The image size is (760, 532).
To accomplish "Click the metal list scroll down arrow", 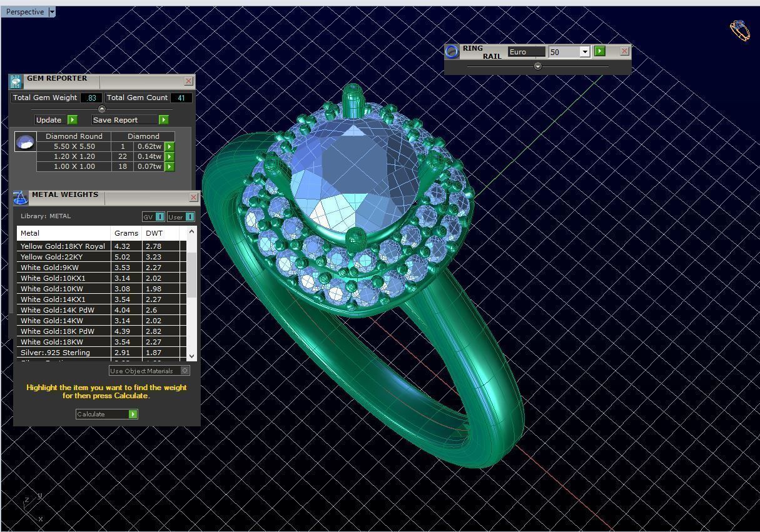I will coord(191,356).
